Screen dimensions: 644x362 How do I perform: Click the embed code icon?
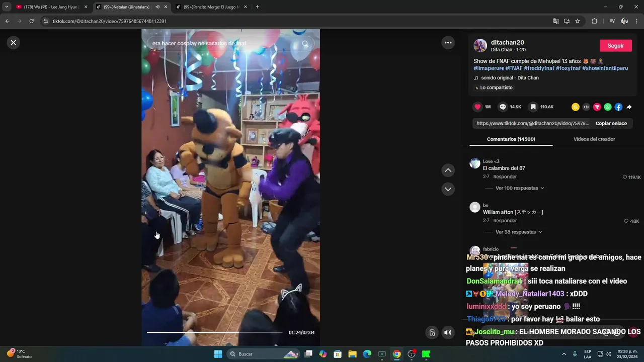coord(586,107)
